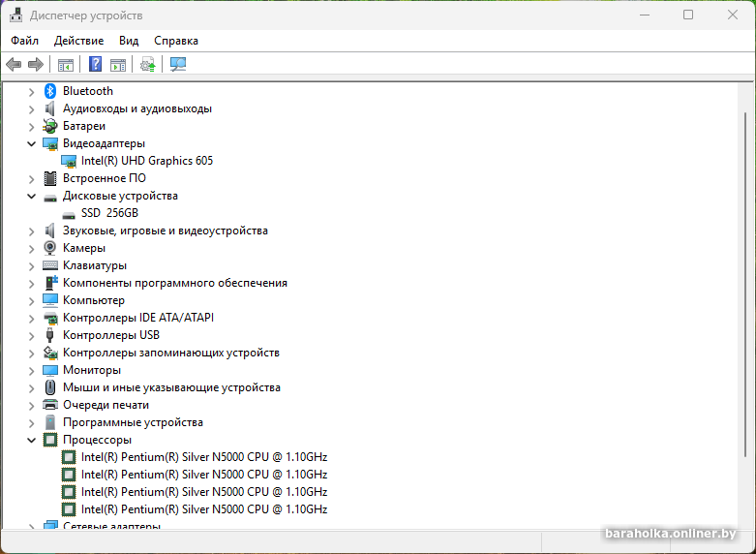
Task: Expand the Батареи category
Action: click(x=31, y=127)
